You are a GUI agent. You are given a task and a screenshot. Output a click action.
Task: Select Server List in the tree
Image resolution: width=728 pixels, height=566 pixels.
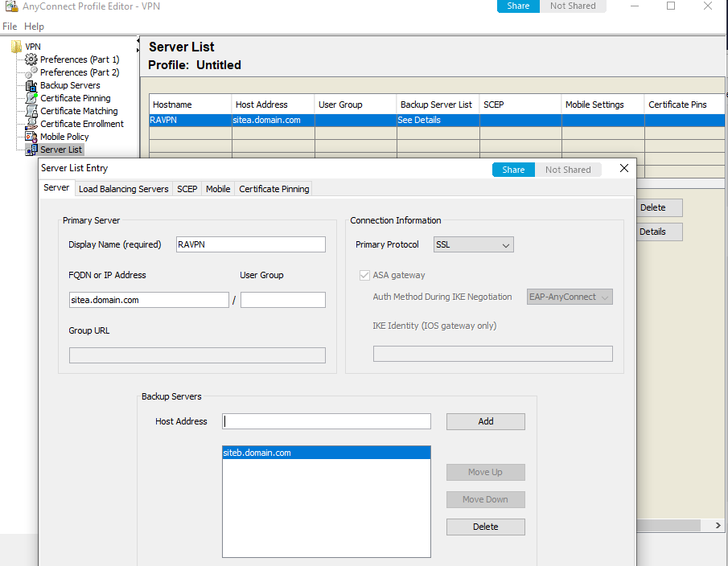[61, 150]
